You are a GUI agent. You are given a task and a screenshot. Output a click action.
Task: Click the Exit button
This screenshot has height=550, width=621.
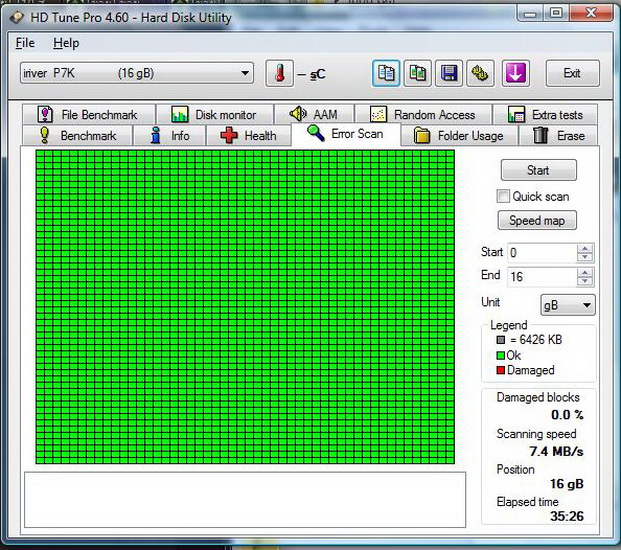point(572,73)
